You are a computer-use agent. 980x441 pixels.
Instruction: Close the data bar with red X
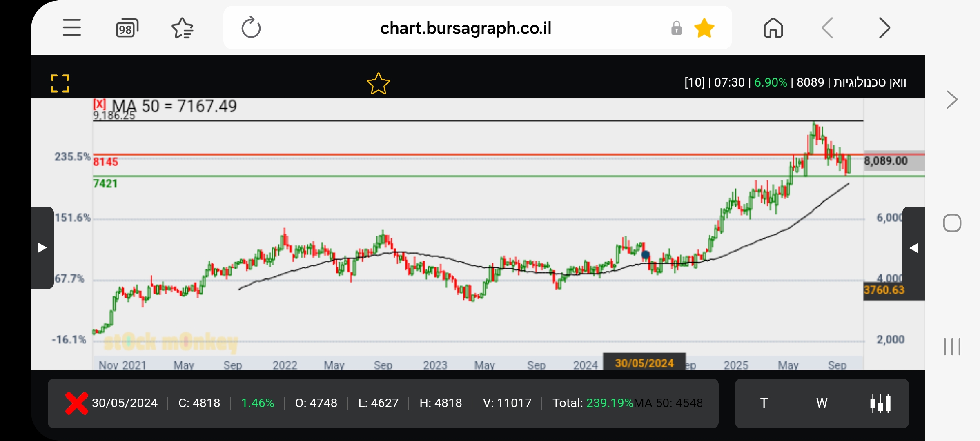coord(76,403)
